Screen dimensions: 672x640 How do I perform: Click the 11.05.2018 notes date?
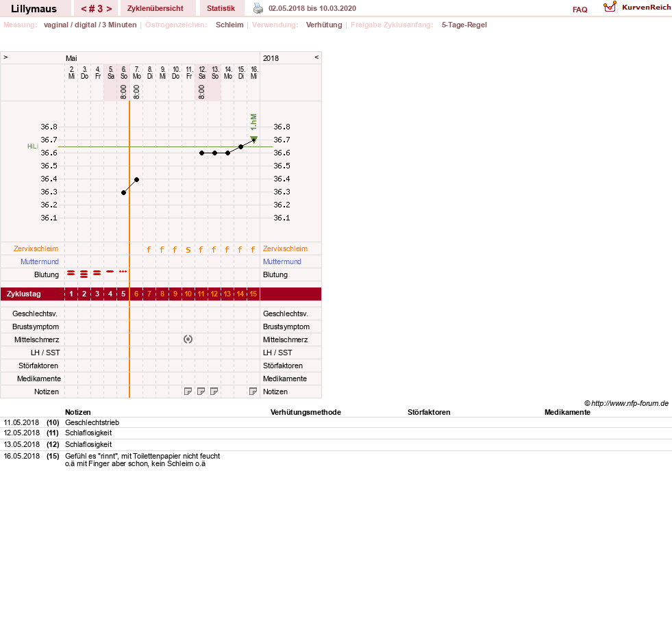tap(21, 422)
